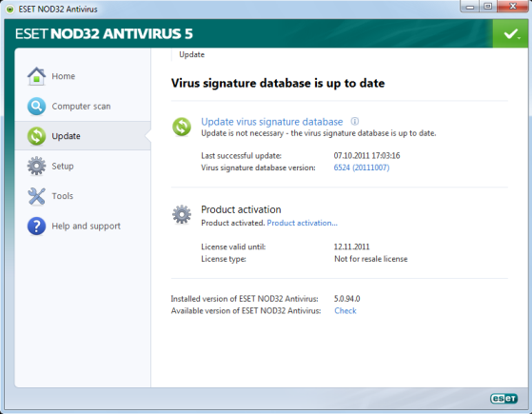Click the Tools wrench icon

point(36,196)
